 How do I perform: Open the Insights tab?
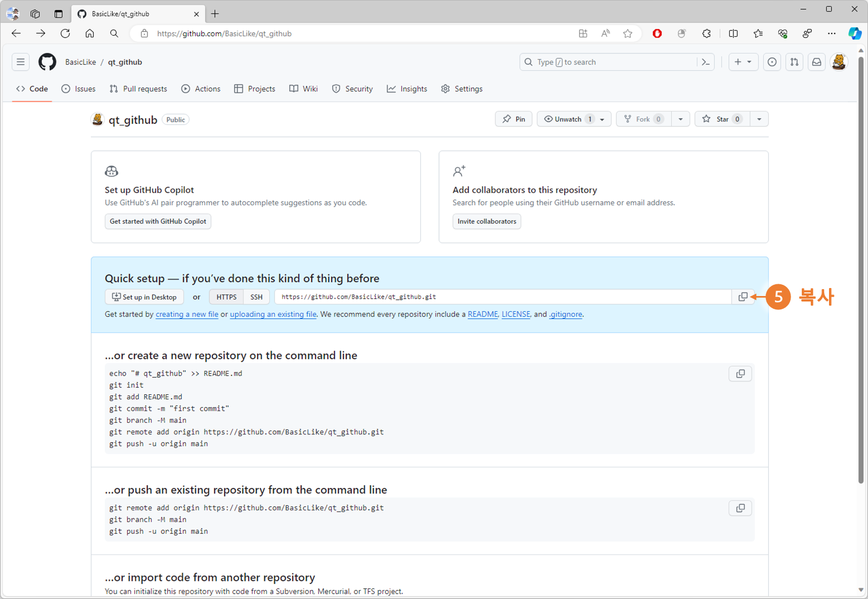(407, 89)
